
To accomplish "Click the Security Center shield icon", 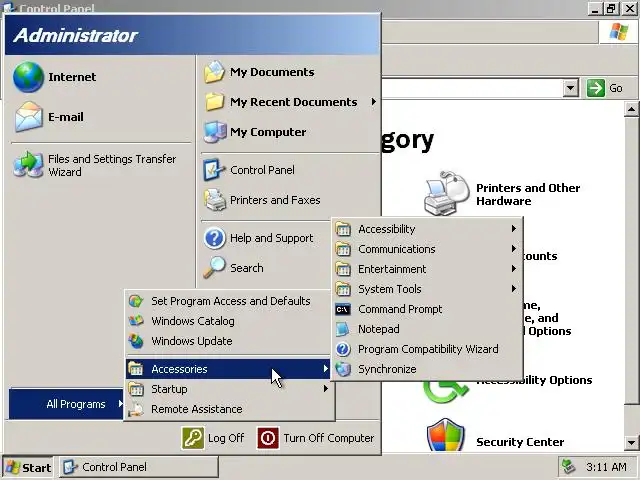I will pyautogui.click(x=445, y=436).
